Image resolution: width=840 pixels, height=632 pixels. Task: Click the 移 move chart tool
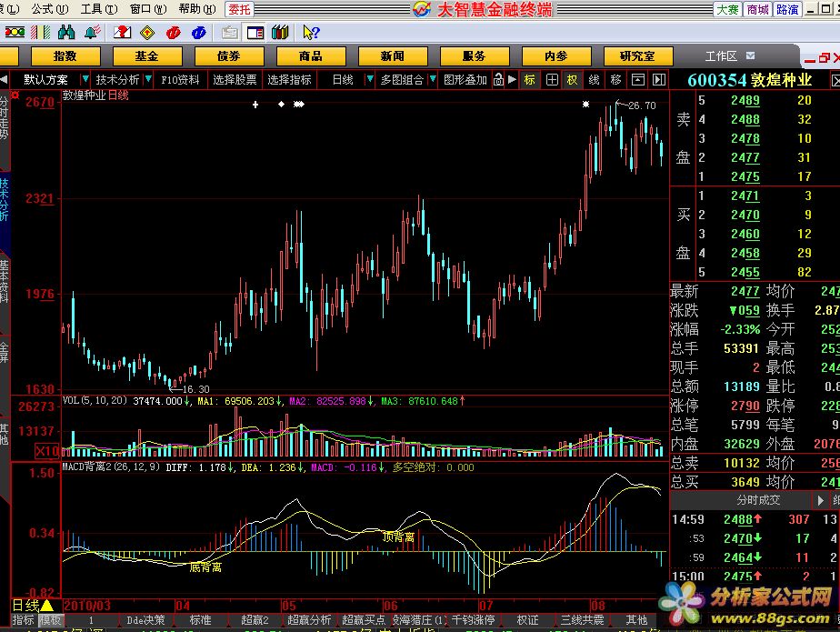pyautogui.click(x=615, y=80)
